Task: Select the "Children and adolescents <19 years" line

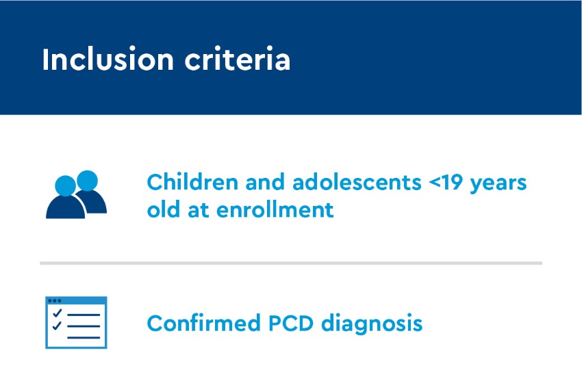Action: 336,183
